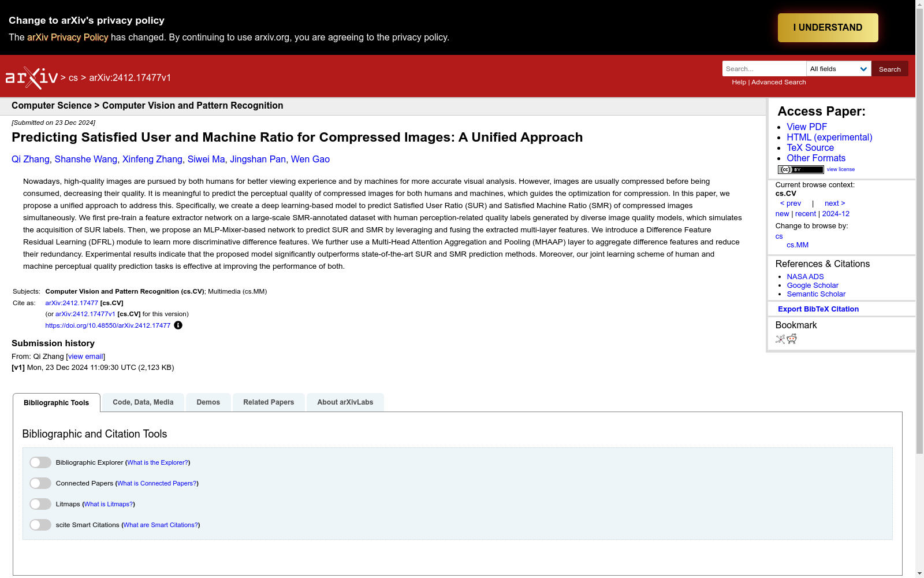Download TeX Source
Image resolution: width=924 pixels, height=578 pixels.
coord(810,148)
